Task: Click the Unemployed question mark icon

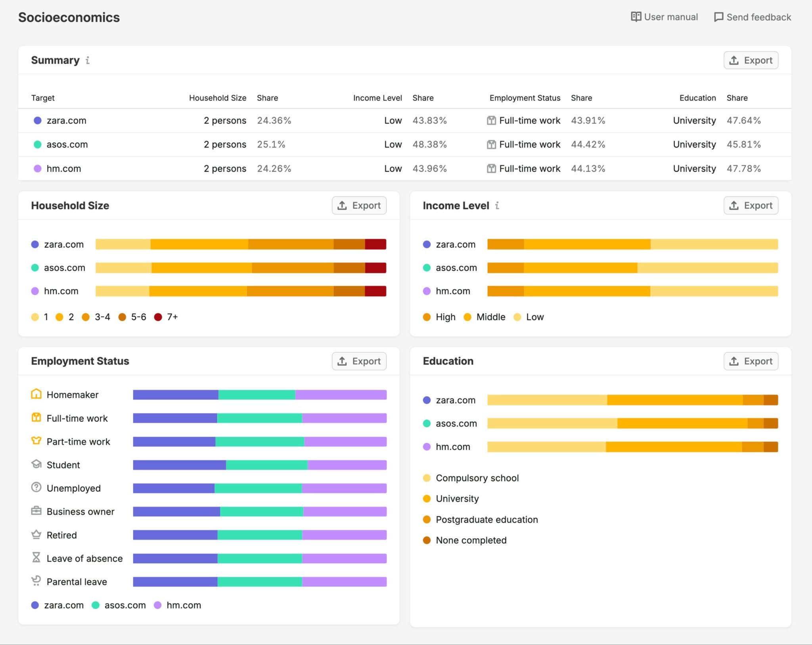Action: click(36, 487)
